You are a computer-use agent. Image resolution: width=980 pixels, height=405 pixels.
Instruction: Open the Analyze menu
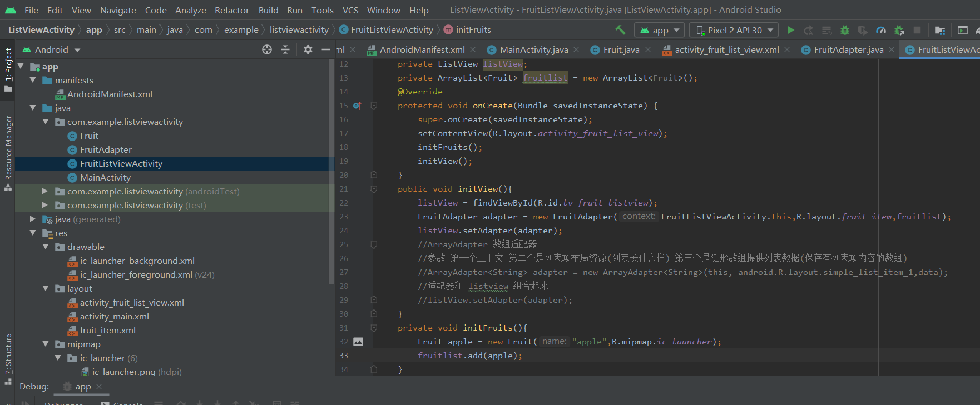tap(191, 10)
